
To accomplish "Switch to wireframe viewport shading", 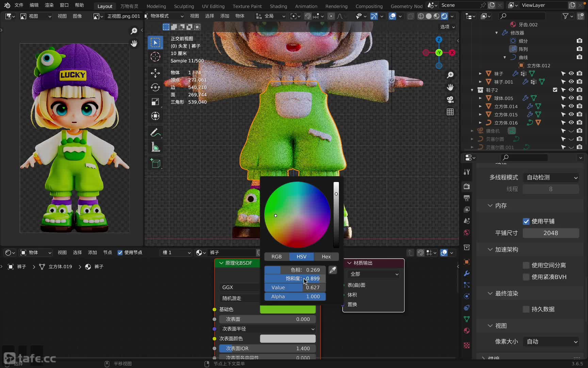I will click(421, 16).
